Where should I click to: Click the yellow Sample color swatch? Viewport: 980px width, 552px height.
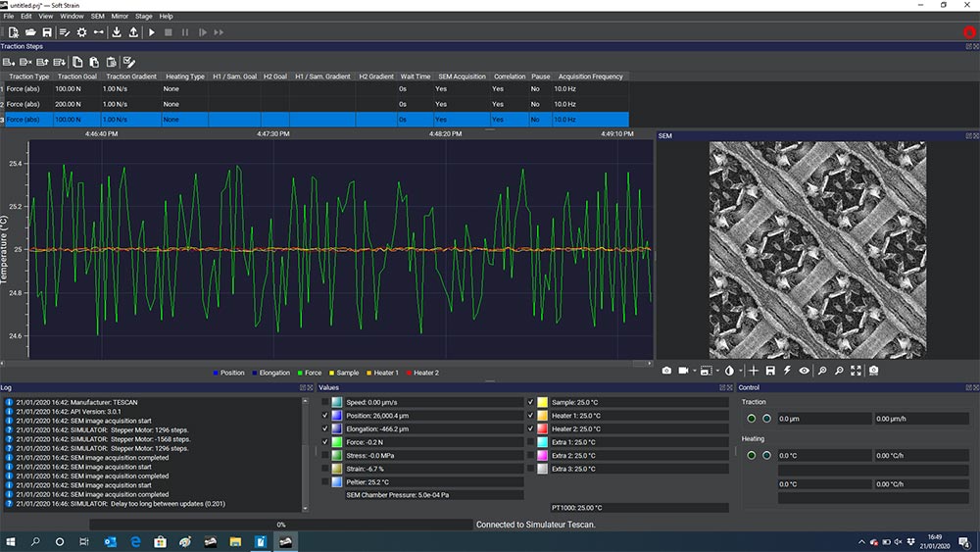(543, 402)
